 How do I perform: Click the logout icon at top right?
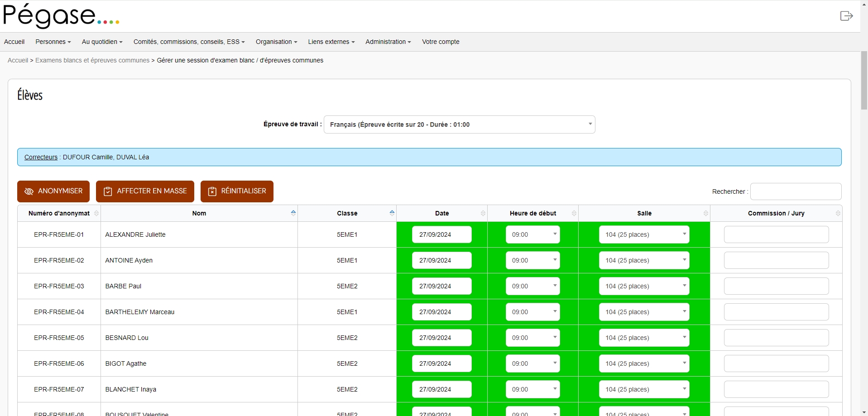pos(846,16)
